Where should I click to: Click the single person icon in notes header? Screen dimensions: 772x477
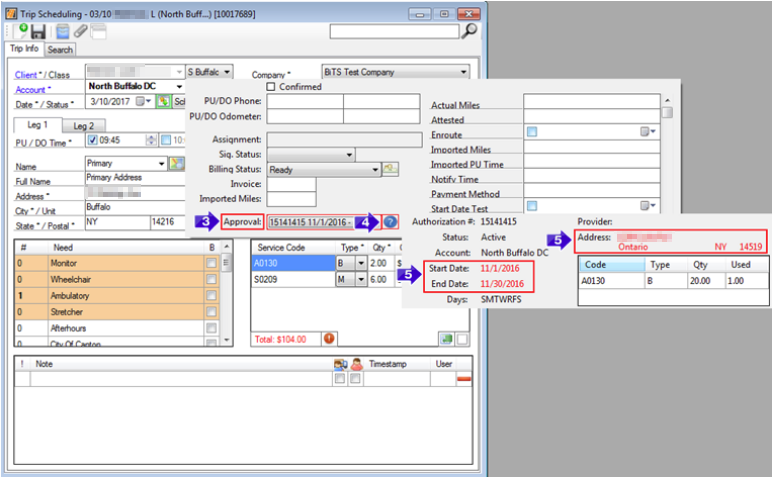[x=356, y=364]
